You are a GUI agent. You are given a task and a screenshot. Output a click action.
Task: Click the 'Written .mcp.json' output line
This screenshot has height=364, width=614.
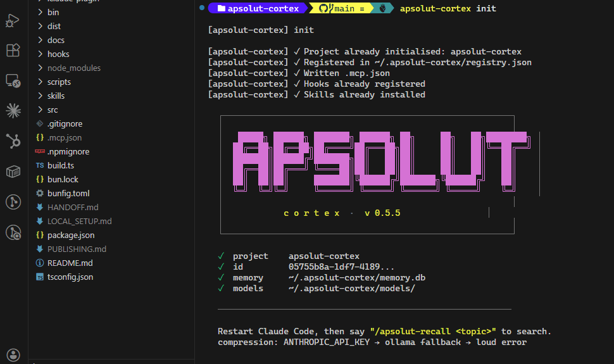click(x=299, y=73)
